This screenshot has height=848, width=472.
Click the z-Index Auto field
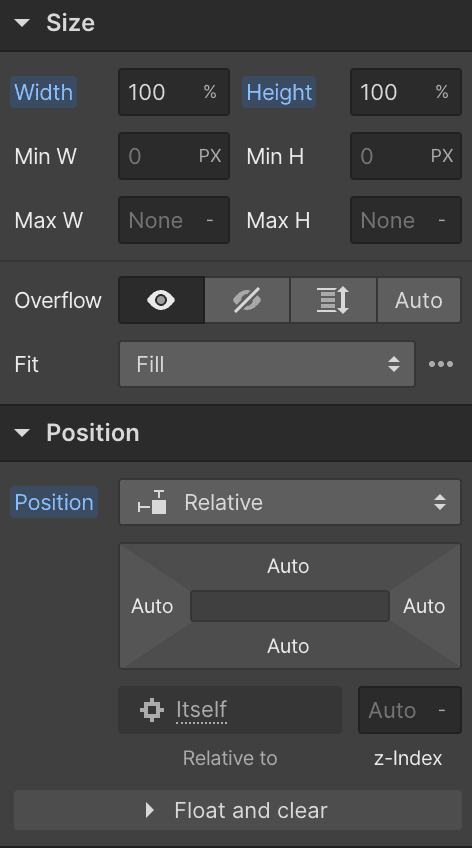pyautogui.click(x=410, y=710)
